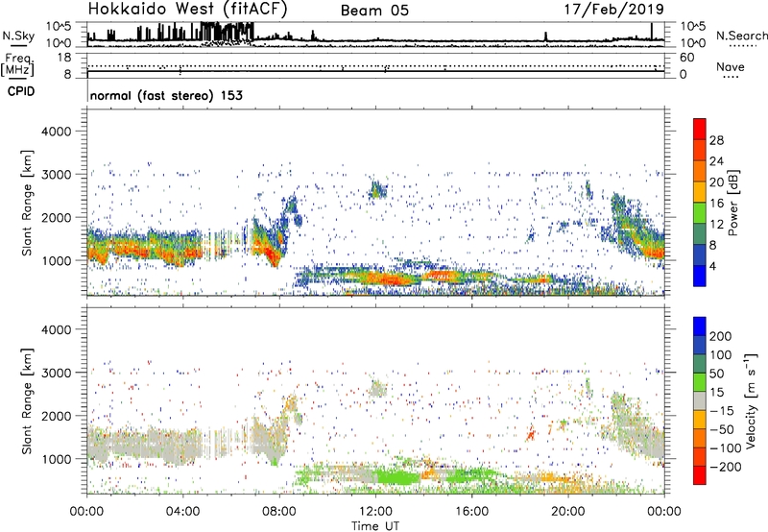Click the '20:00' time axis label
The image size is (768, 532).
568,512
